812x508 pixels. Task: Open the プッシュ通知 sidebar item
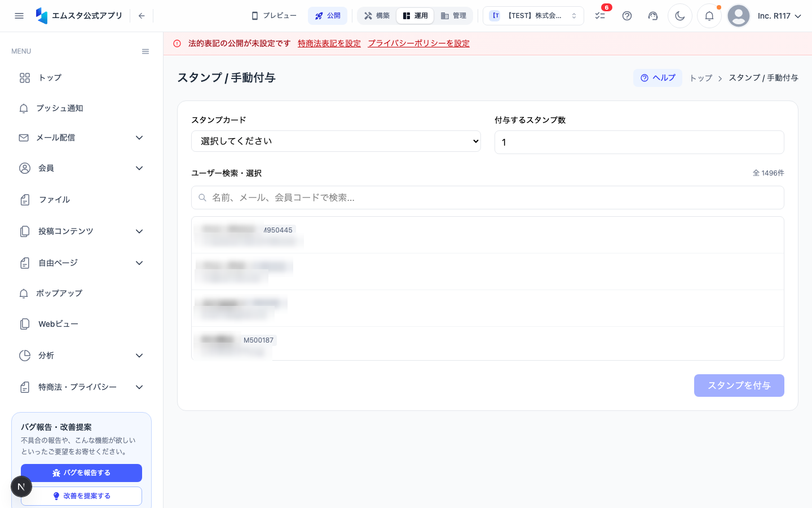[81, 108]
